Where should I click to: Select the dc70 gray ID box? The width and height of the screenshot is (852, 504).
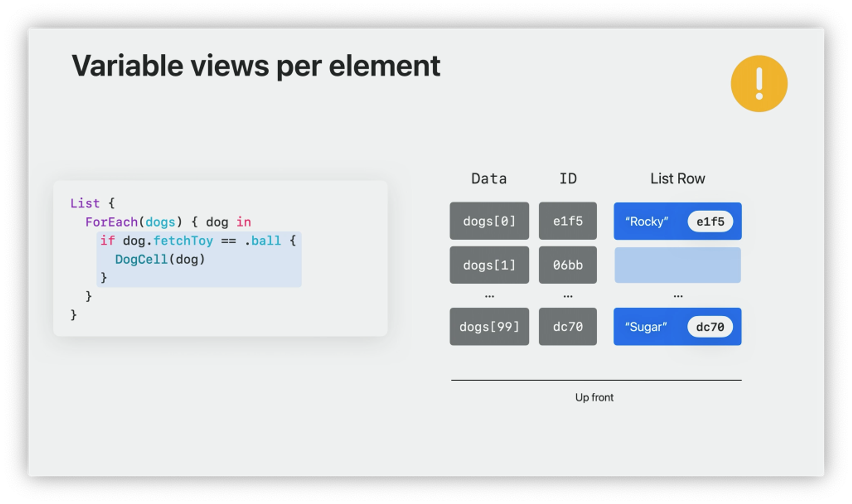567,327
